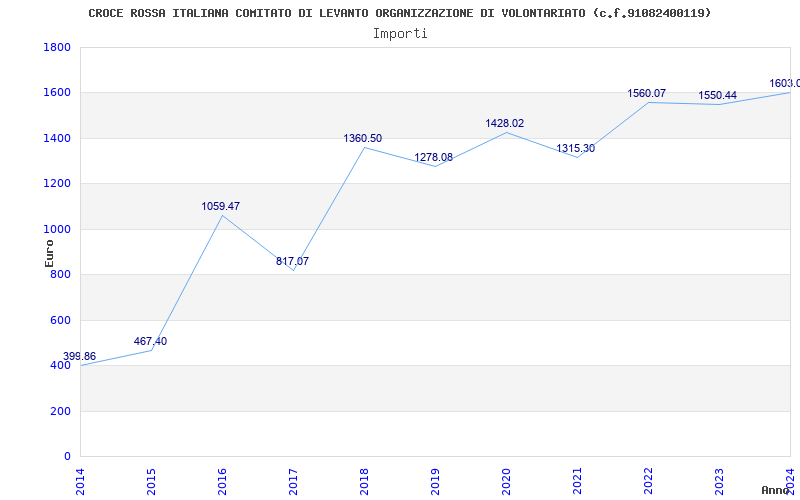The height and width of the screenshot is (500, 800).
Task: Click the 2021 x-axis year label
Action: (577, 480)
